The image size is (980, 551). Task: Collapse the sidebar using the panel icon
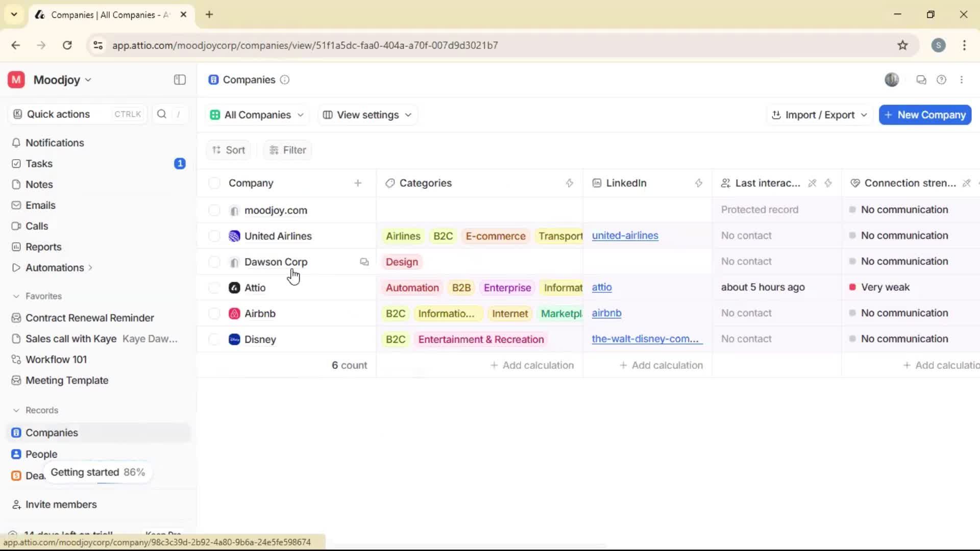pyautogui.click(x=179, y=80)
